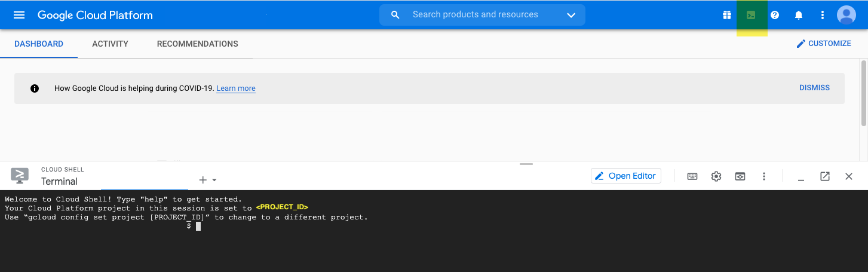Expand the new tab dropdown arrow
The height and width of the screenshot is (272, 868).
(214, 180)
